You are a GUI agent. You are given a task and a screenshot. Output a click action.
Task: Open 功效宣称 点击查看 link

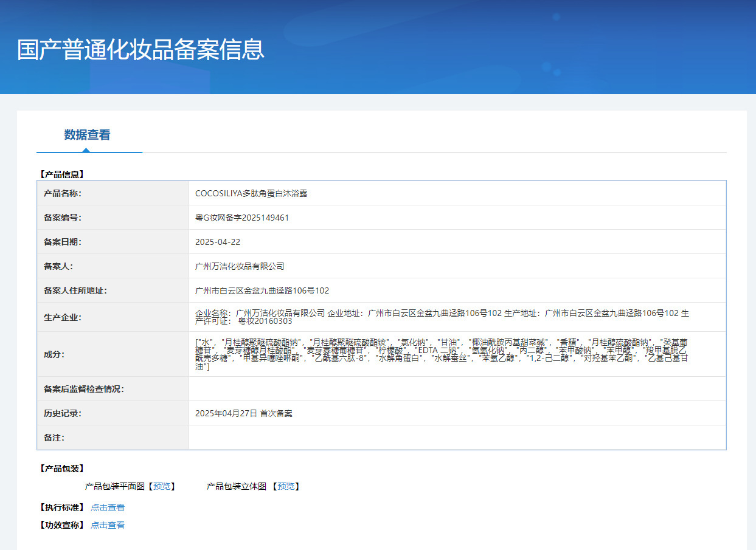[x=108, y=525]
